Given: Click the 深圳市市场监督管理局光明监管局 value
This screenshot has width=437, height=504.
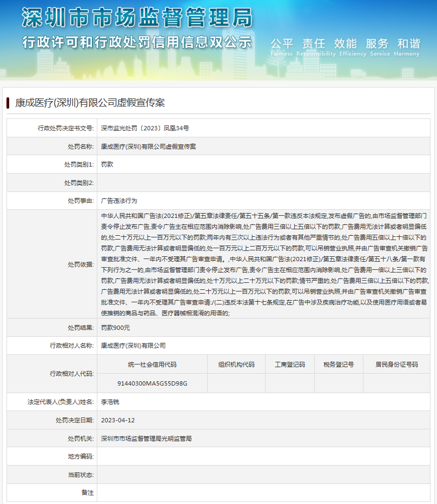Looking at the screenshot, I should [x=147, y=439].
